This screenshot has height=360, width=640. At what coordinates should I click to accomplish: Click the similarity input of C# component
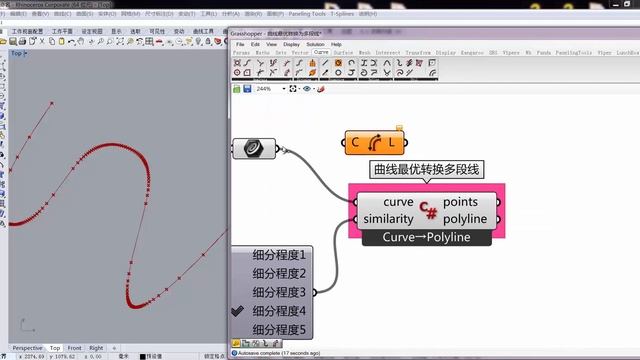coord(388,219)
